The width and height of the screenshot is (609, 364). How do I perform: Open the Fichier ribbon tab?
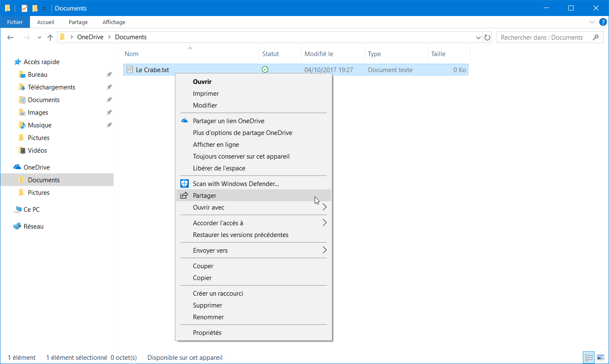pyautogui.click(x=15, y=22)
